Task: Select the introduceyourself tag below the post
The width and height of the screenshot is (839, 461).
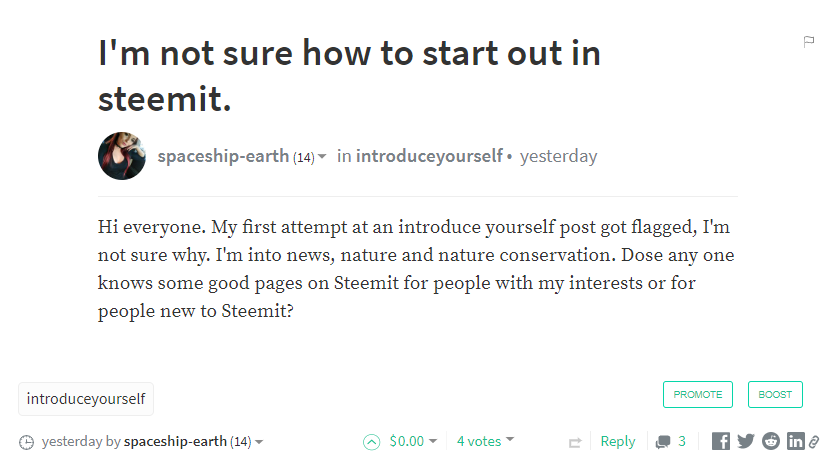Action: 86,398
